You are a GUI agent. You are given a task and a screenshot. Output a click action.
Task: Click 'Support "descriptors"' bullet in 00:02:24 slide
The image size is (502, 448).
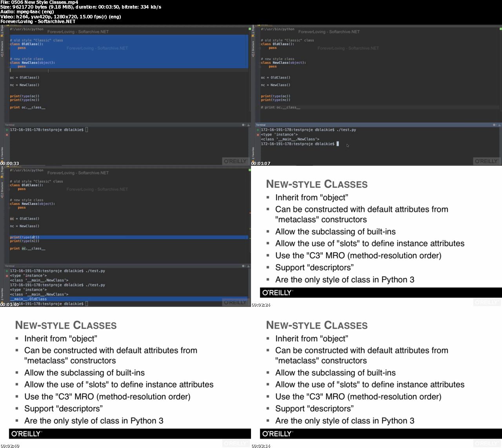[315, 268]
